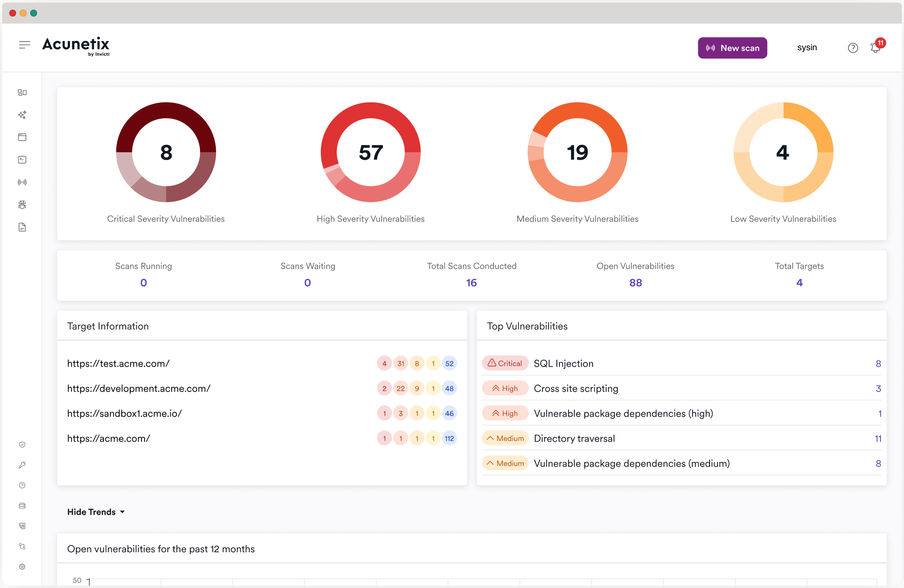This screenshot has height=588, width=904.
Task: Open the targets panel icon
Action: (22, 137)
